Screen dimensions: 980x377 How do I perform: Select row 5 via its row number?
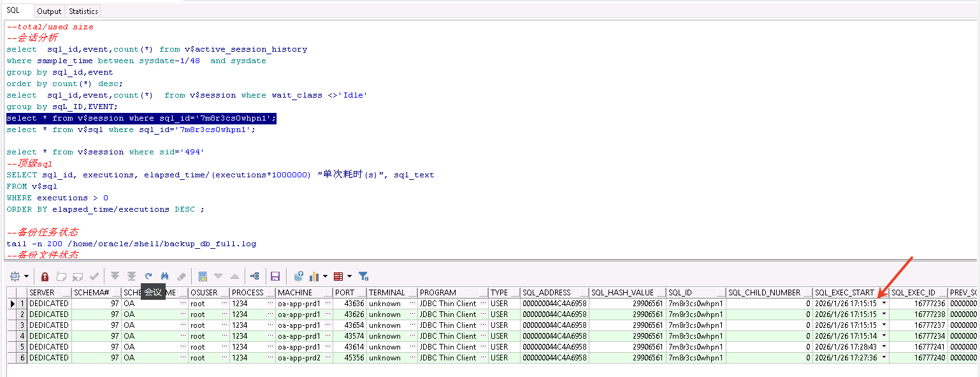point(22,347)
